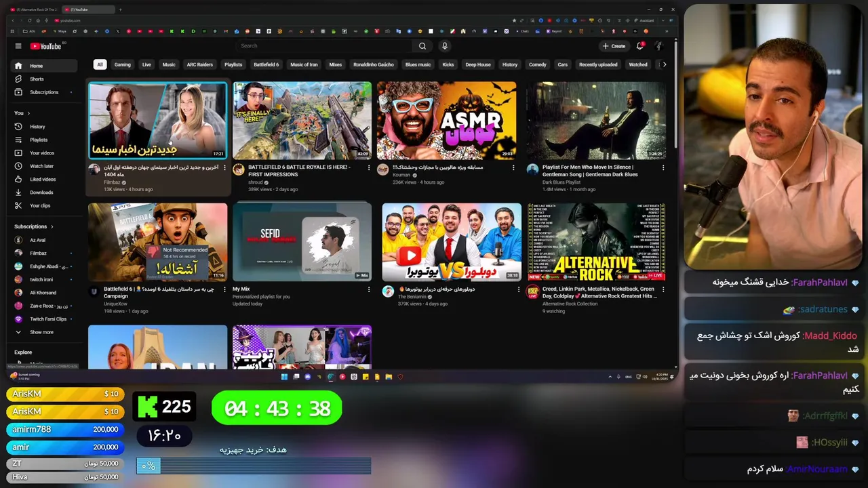The height and width of the screenshot is (488, 868).
Task: Open Filmbaz channel subscription in sidebar
Action: [x=45, y=253]
